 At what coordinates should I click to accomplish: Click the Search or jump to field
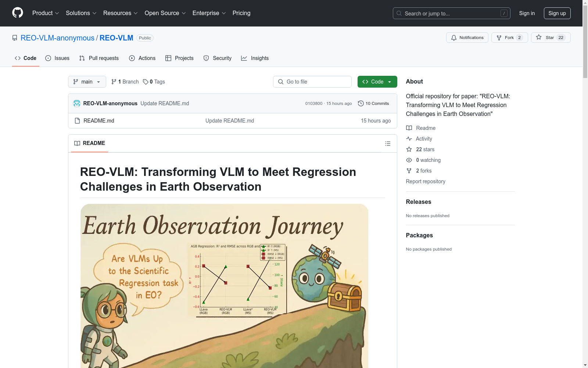coord(452,13)
